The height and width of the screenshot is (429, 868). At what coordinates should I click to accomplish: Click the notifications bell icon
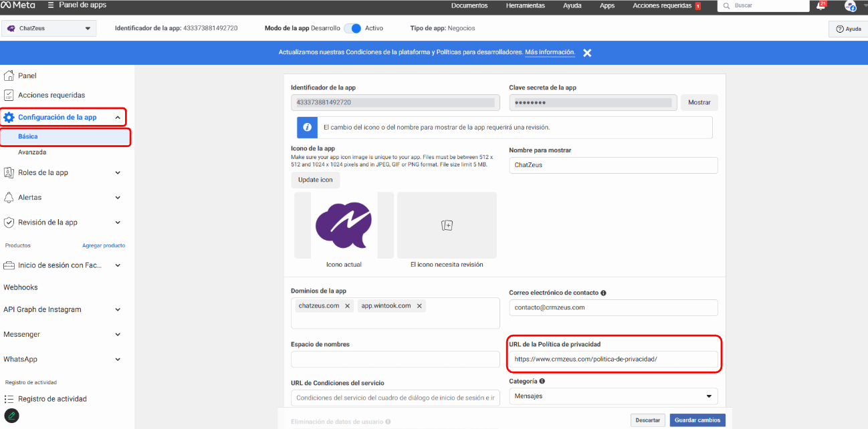(x=821, y=6)
